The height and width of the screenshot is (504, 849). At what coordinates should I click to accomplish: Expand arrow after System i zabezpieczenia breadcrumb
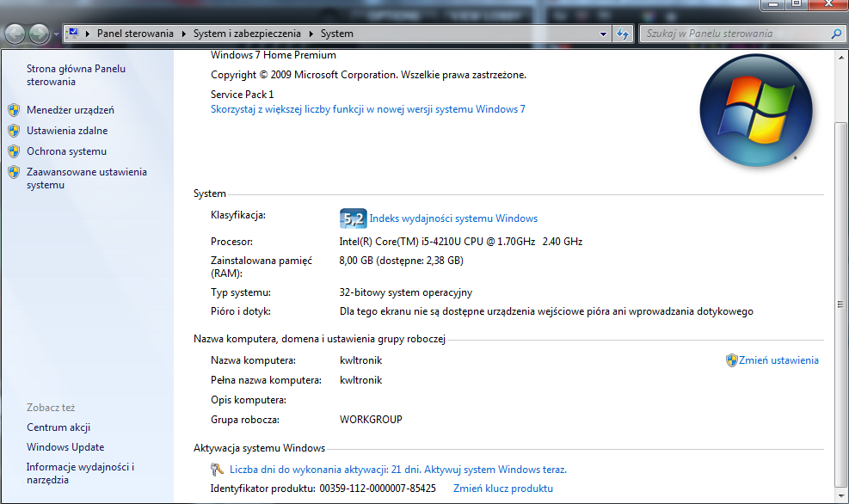tap(311, 34)
